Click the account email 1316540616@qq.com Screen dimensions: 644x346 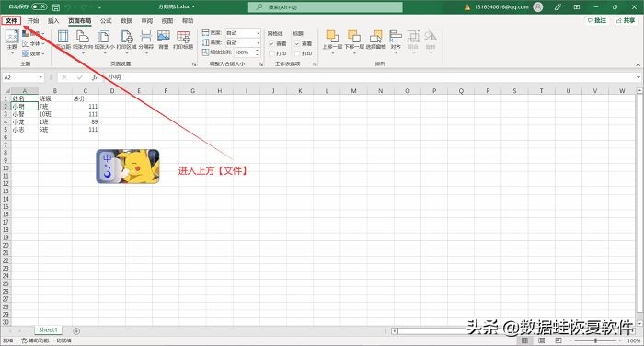pos(501,7)
